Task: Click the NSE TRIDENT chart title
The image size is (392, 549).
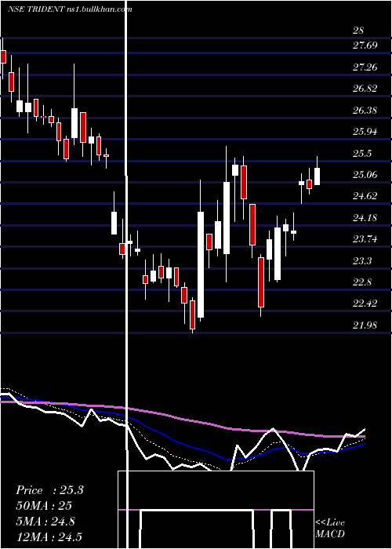Action: [70, 9]
